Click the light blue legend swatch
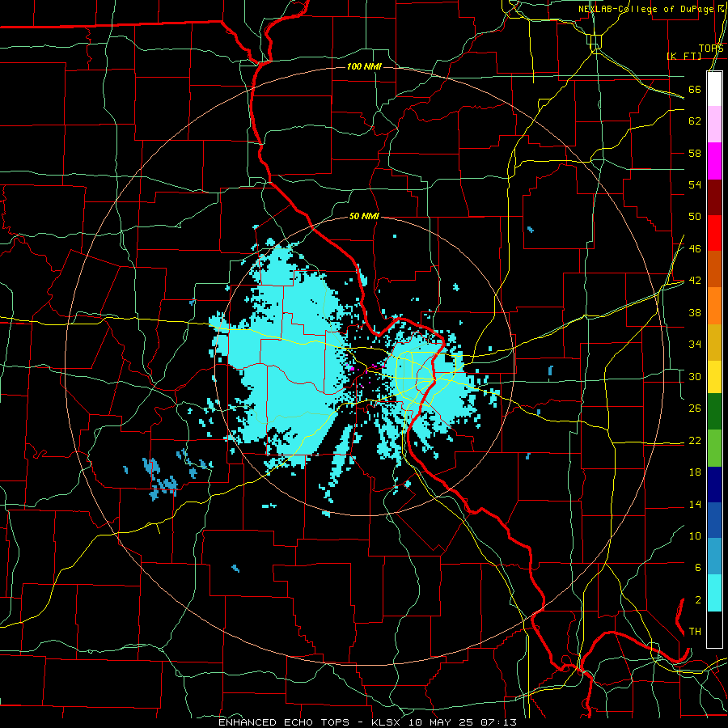Image resolution: width=728 pixels, height=728 pixels. pyautogui.click(x=714, y=557)
